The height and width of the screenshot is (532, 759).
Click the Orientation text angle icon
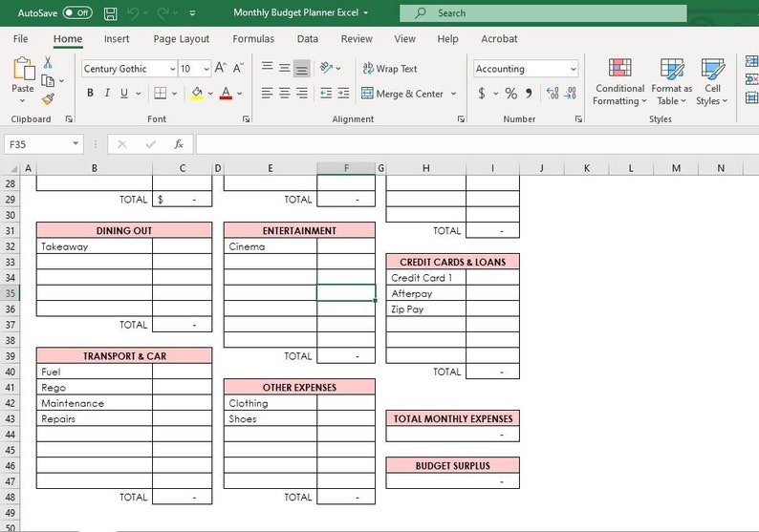(326, 68)
